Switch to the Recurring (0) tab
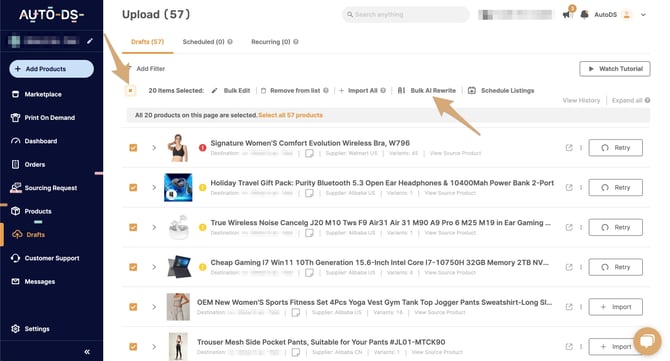Viewport: 670px width, 361px height. [274, 42]
